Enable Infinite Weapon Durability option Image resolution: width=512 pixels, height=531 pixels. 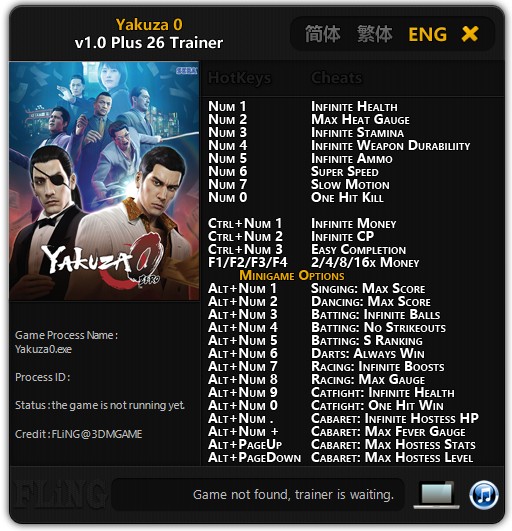[390, 146]
